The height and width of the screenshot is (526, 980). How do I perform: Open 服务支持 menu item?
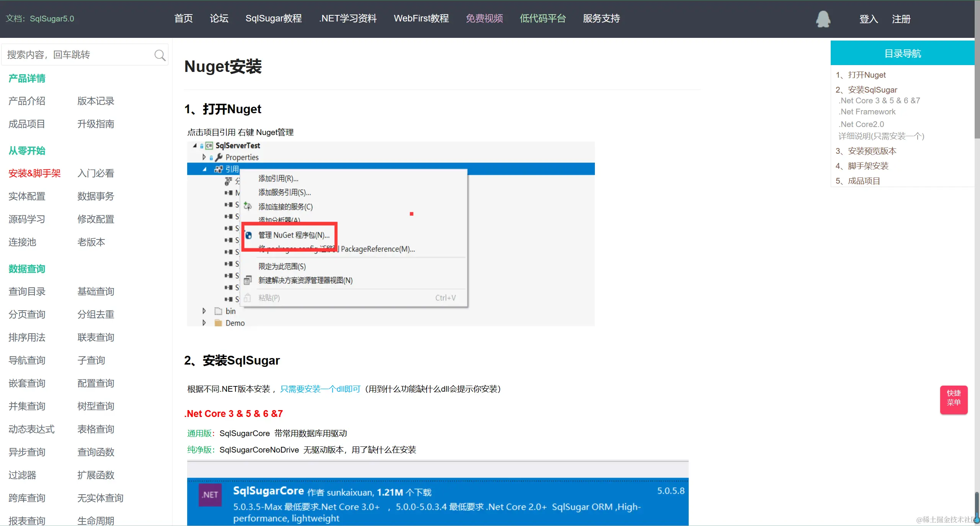click(601, 18)
